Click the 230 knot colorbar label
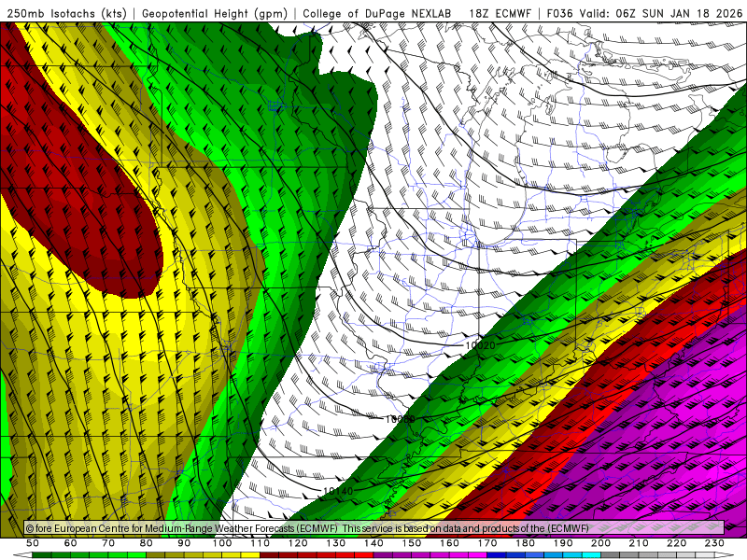The width and height of the screenshot is (747, 560). tap(714, 543)
